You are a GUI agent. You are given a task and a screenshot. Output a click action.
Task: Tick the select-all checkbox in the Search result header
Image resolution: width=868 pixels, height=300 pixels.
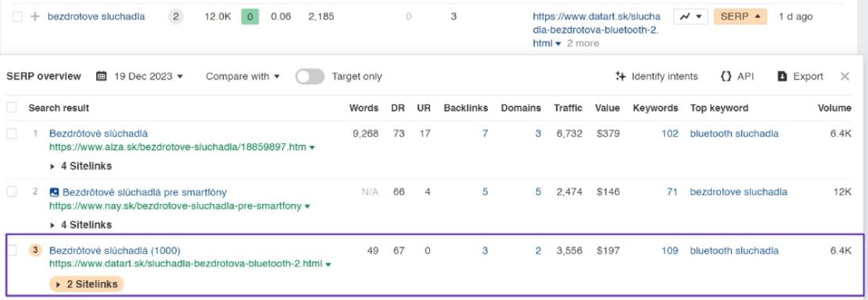point(12,107)
